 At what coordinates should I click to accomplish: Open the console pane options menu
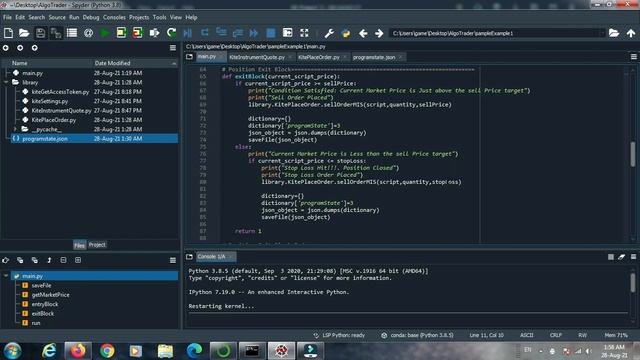click(633, 257)
